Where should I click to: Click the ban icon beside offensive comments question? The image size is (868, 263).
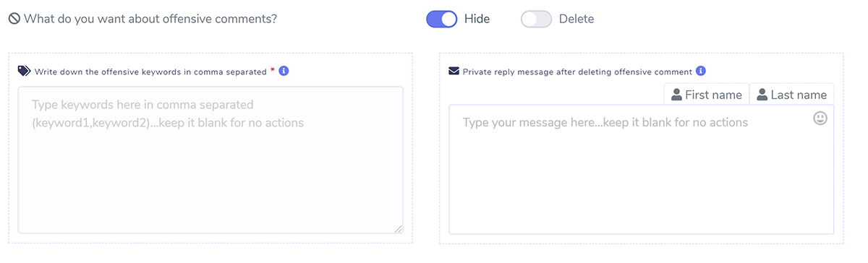[x=14, y=20]
